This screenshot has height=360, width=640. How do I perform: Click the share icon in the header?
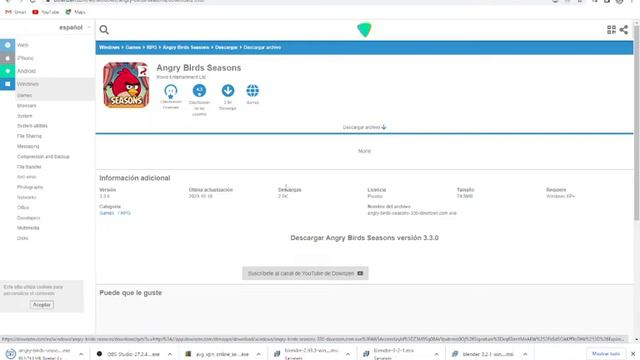pyautogui.click(x=624, y=29)
